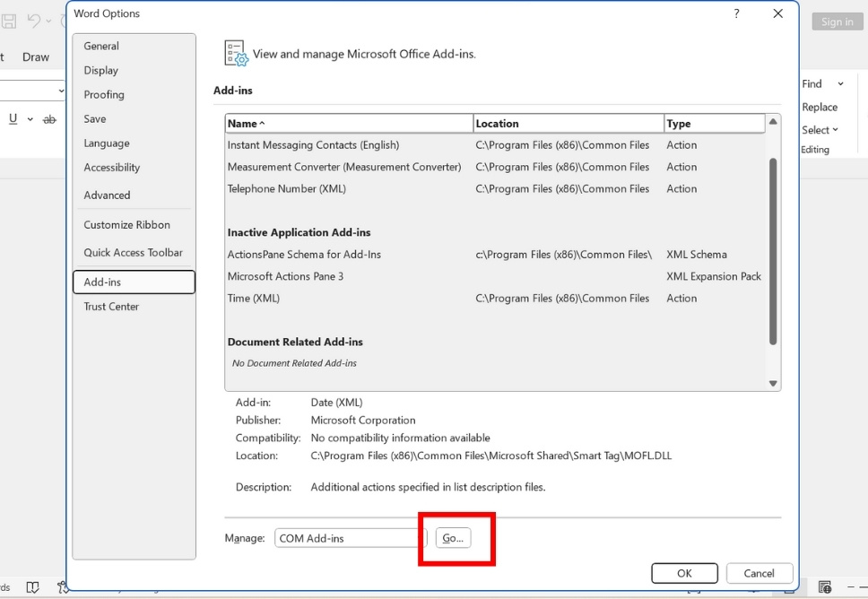Click the zoom slider
Image resolution: width=868 pixels, height=599 pixels.
pyautogui.click(x=864, y=587)
